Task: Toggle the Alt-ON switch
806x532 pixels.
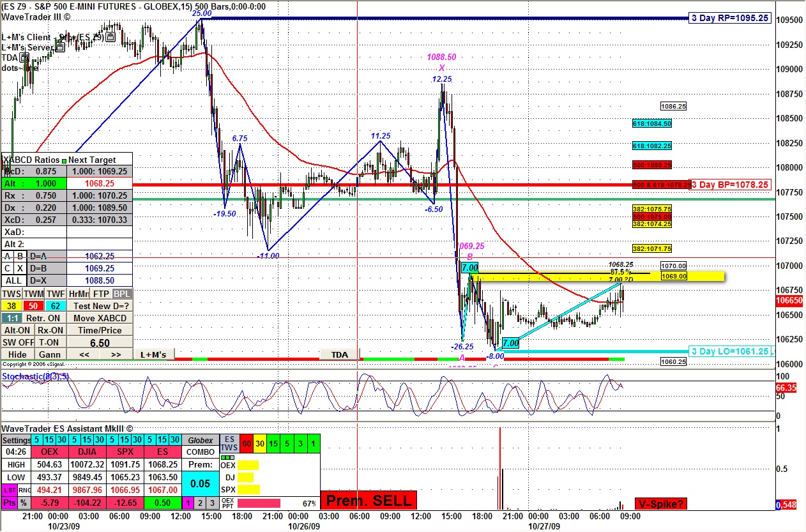Action: 17,330
